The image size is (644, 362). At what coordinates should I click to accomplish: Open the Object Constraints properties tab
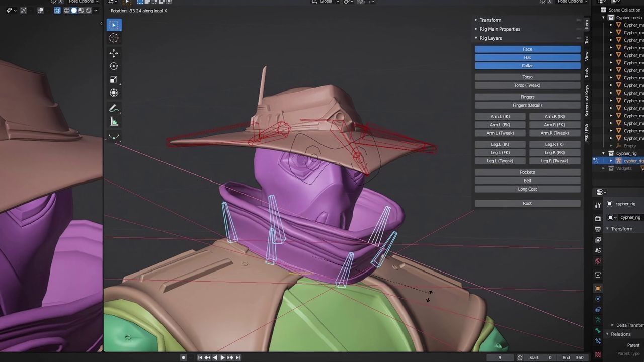(x=598, y=309)
